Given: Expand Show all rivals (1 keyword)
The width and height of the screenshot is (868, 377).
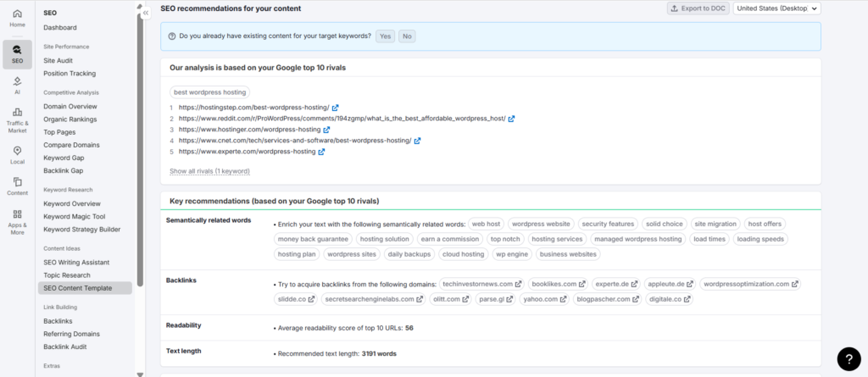Looking at the screenshot, I should [x=210, y=171].
